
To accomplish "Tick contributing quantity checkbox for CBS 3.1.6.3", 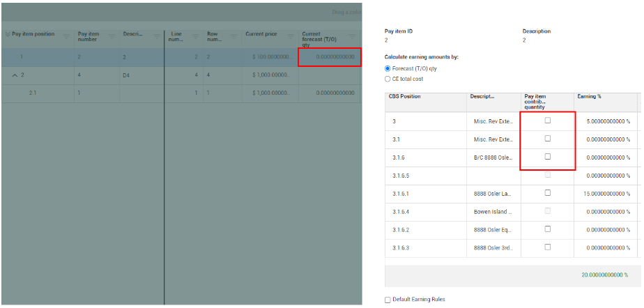I will click(547, 247).
